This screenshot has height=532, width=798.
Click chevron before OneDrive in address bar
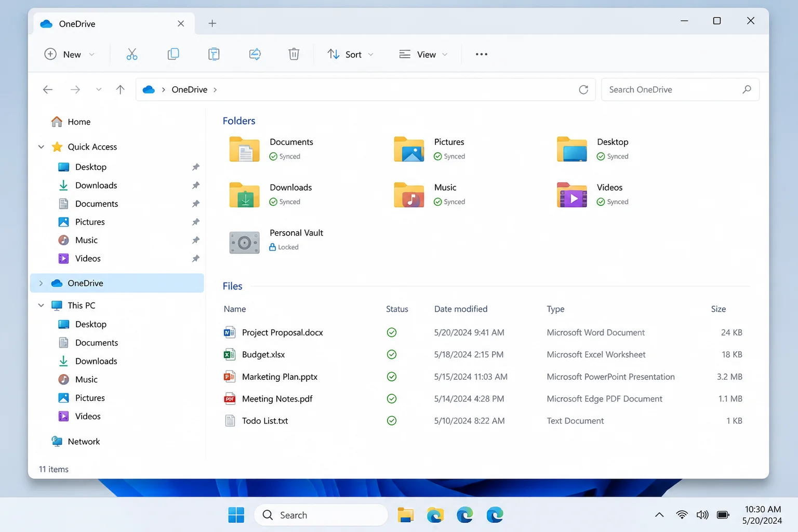point(163,90)
